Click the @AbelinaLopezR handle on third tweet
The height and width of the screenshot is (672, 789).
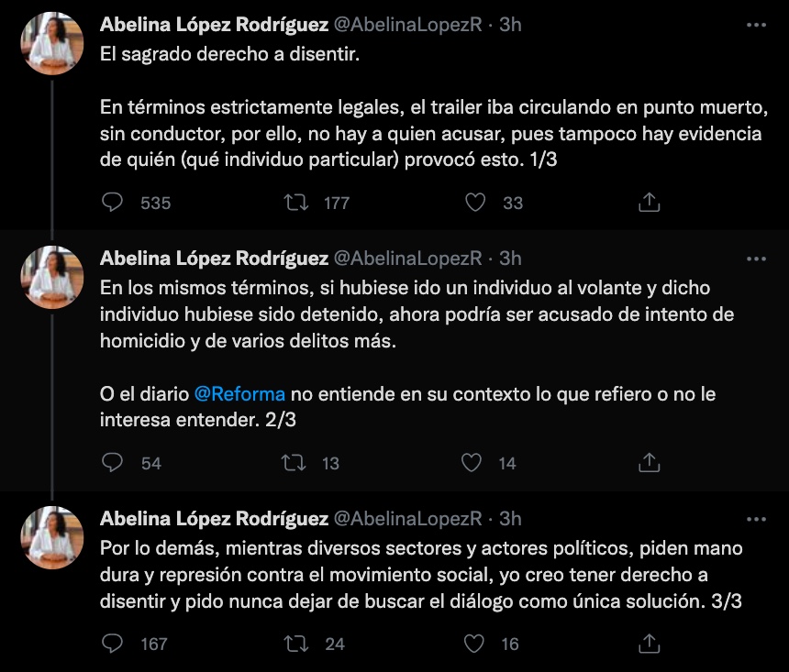tap(408, 519)
